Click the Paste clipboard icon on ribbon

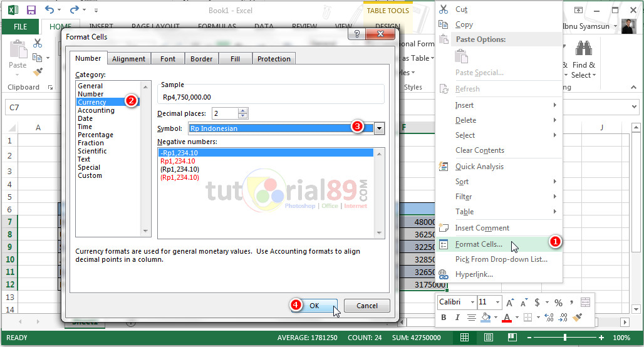18,49
